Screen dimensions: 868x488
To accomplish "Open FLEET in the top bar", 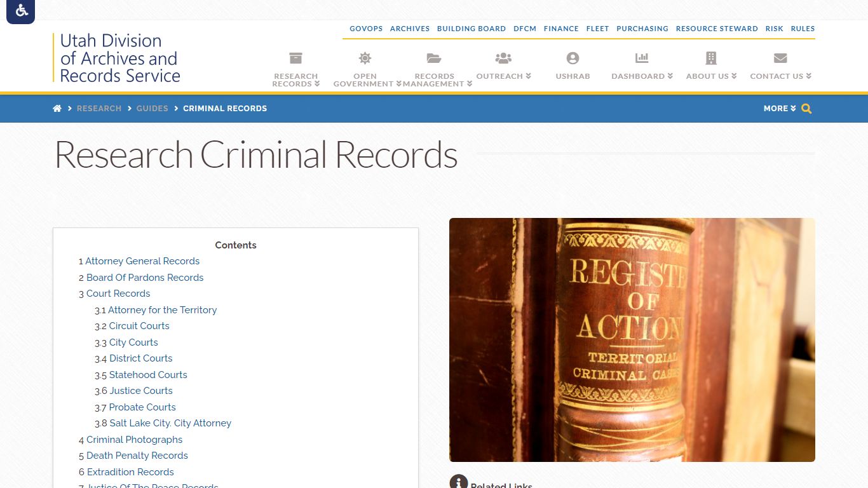I will tap(597, 29).
